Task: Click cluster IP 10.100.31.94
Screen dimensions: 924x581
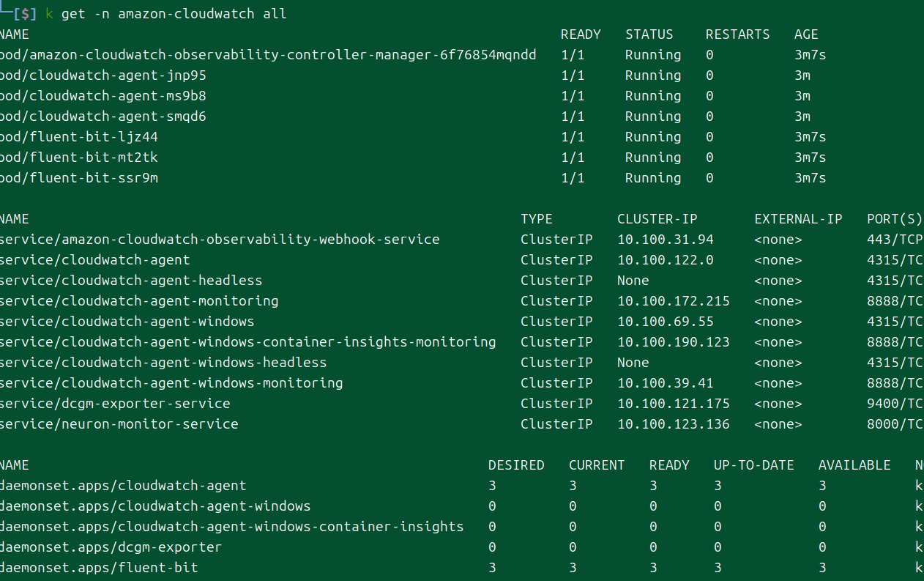Action: pyautogui.click(x=666, y=240)
